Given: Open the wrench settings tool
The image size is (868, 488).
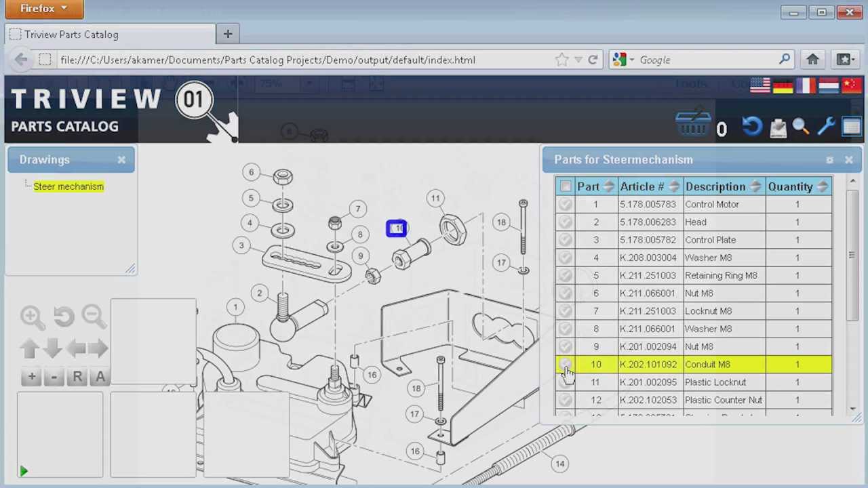Looking at the screenshot, I should click(826, 127).
